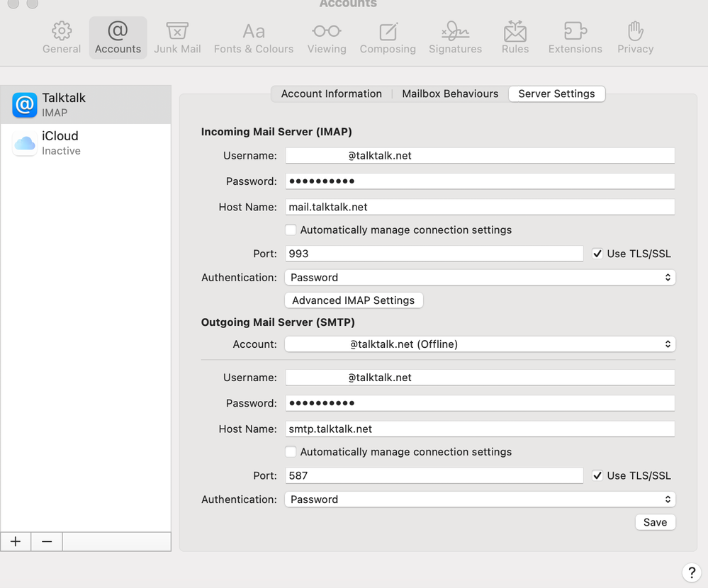Switch to the Mailbox Behaviours tab
Screen dimensions: 708x588
point(449,94)
